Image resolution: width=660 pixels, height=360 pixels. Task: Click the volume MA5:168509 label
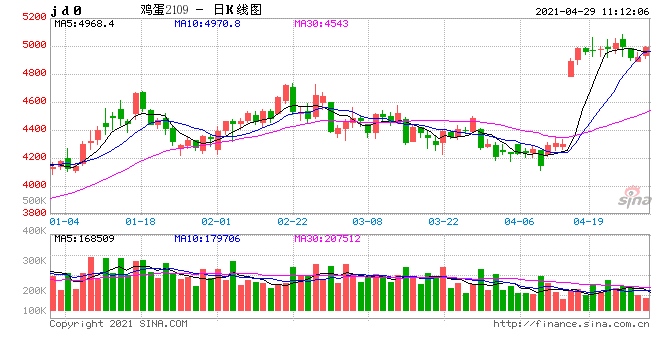point(84,239)
